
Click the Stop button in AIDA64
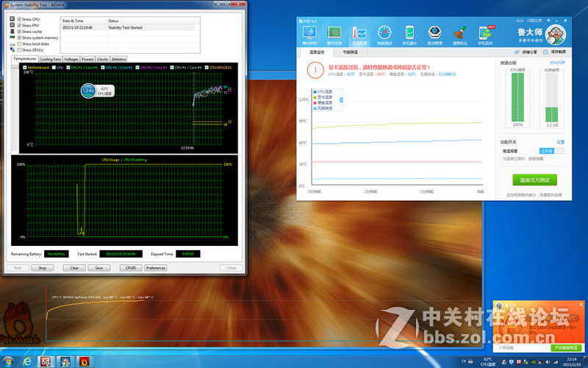pyautogui.click(x=42, y=268)
